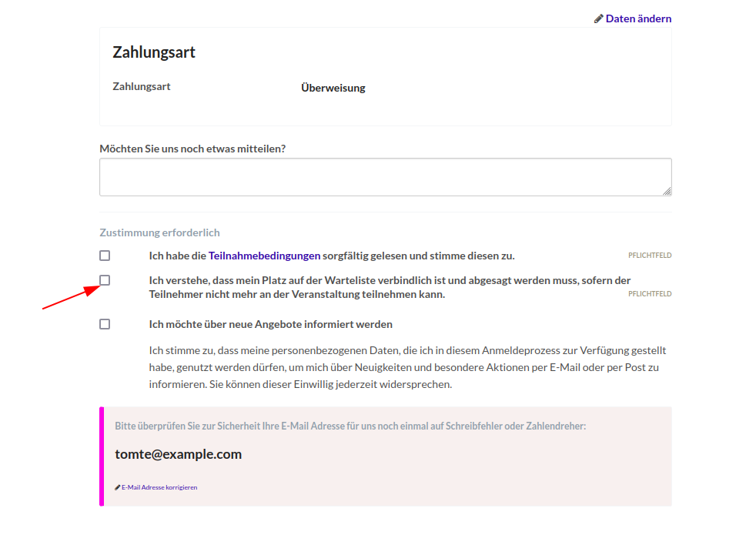Click the pencil icon next to E-Mail korrigieren

[117, 487]
